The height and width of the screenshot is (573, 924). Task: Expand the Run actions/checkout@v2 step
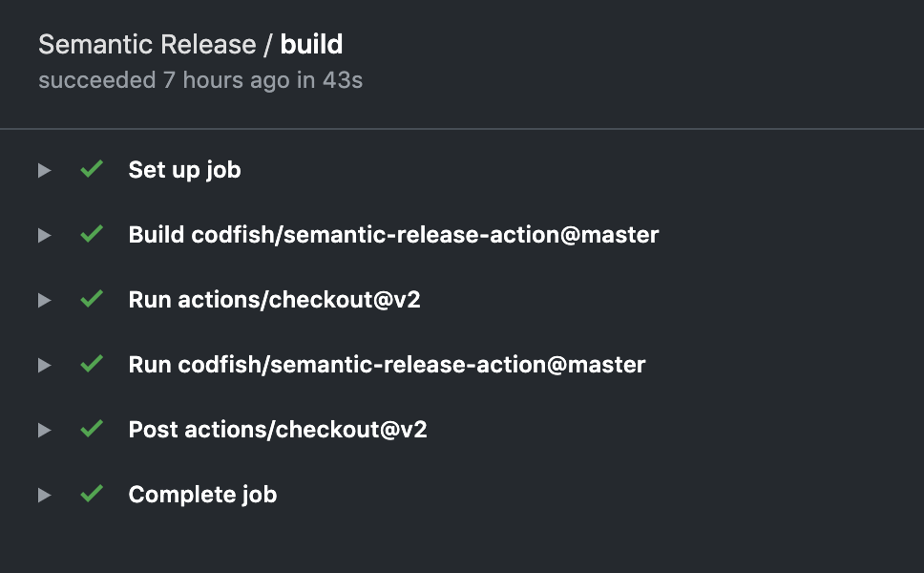44,299
